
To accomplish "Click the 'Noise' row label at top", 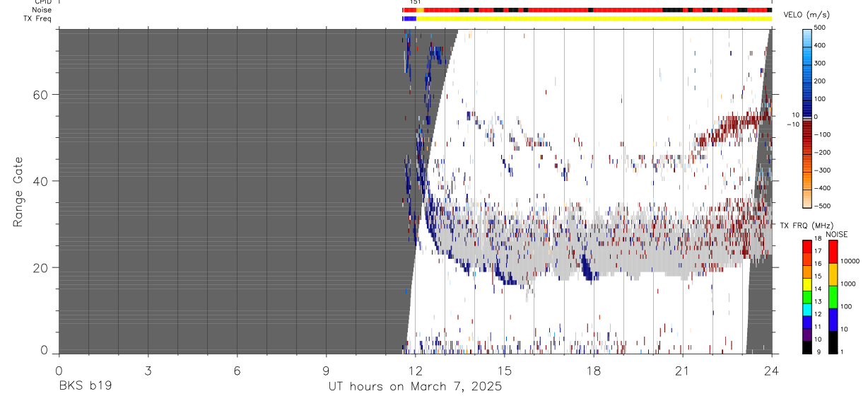I will (42, 10).
